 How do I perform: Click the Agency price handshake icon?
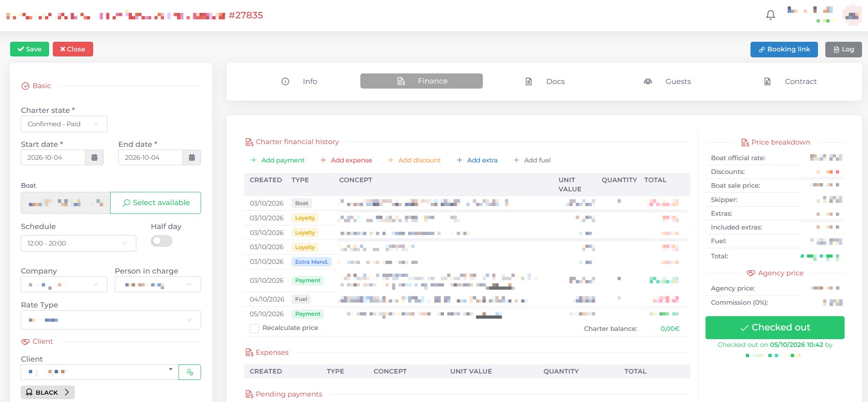tap(751, 274)
